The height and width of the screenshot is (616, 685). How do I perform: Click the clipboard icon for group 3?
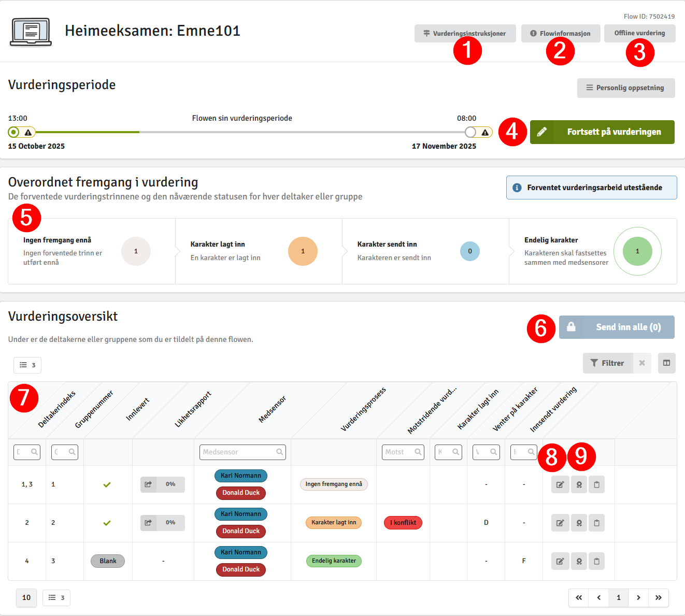click(x=596, y=561)
